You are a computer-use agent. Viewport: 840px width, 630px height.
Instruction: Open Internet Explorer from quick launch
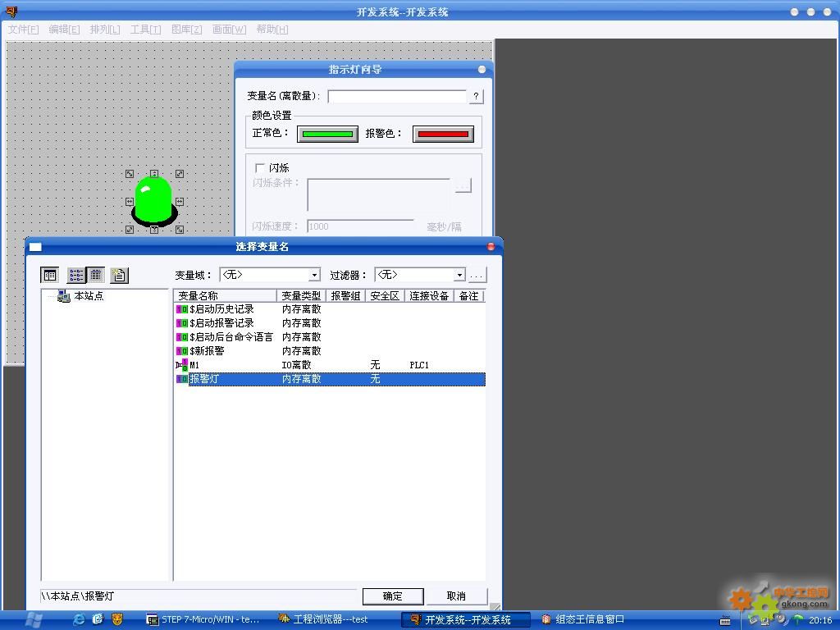79,619
